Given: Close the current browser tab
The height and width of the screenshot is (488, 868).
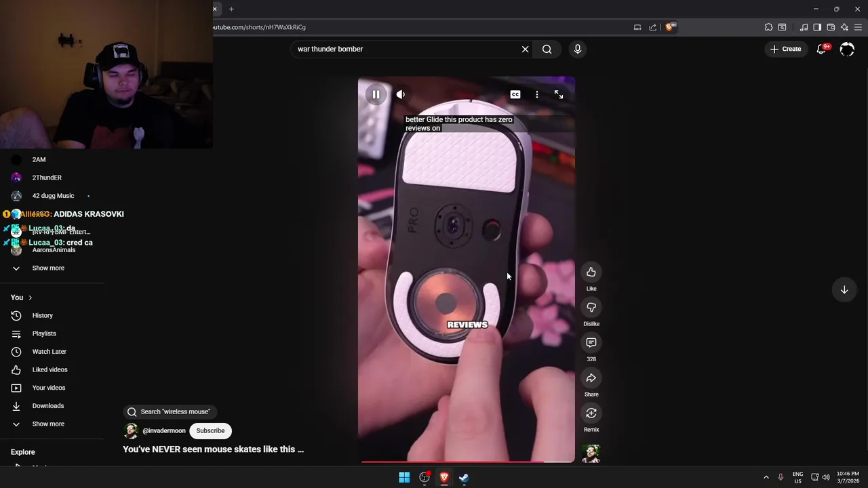Looking at the screenshot, I should [x=215, y=9].
